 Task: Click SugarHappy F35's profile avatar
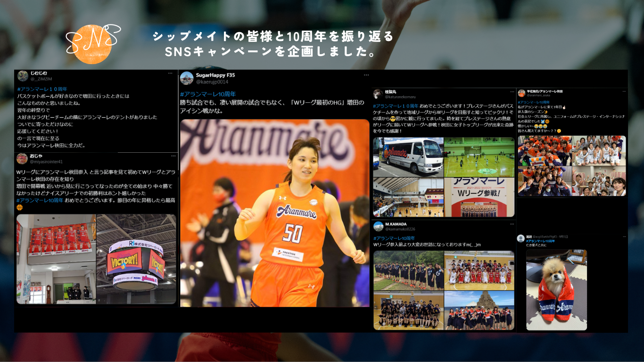(x=187, y=78)
